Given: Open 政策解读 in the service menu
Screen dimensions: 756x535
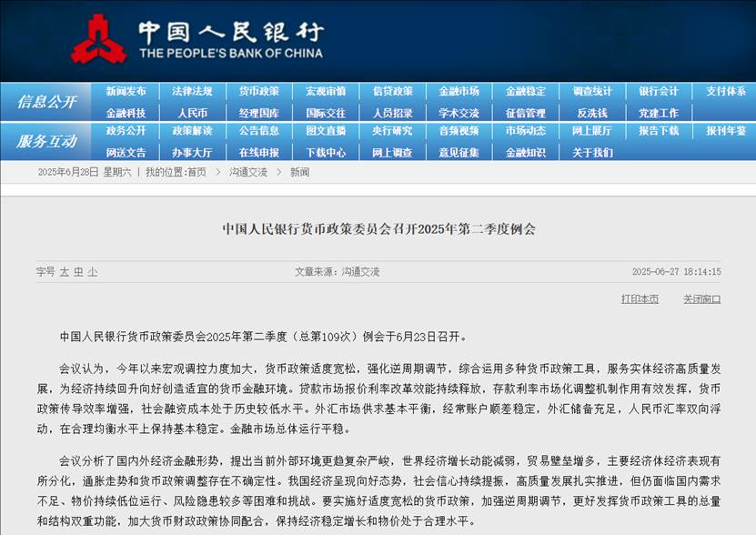Looking at the screenshot, I should pyautogui.click(x=192, y=131).
